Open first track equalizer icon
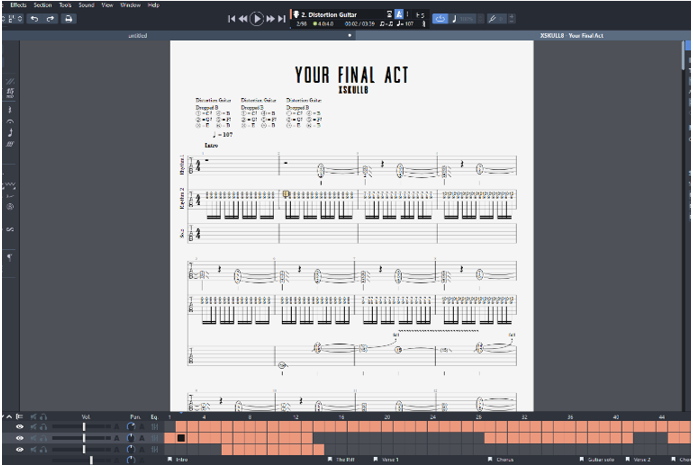 (155, 427)
